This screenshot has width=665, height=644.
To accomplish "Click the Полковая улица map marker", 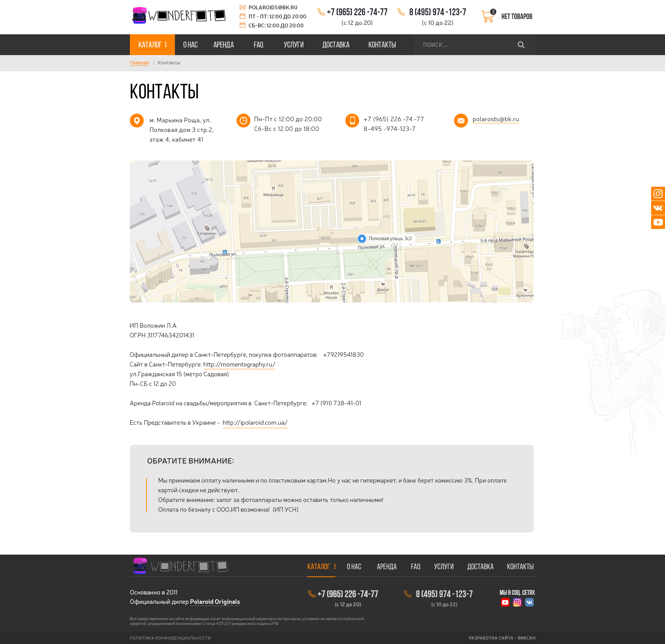I will 362,239.
